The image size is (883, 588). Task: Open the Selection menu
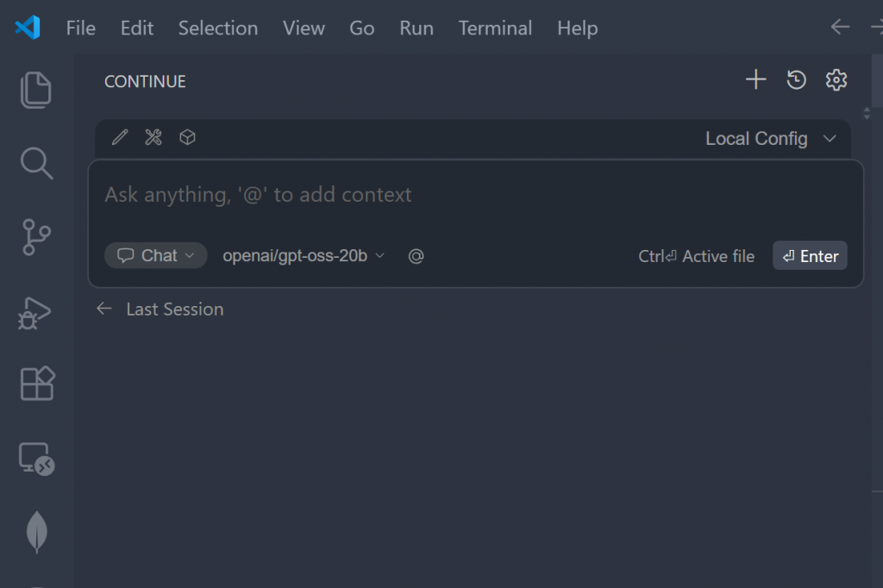[x=218, y=28]
